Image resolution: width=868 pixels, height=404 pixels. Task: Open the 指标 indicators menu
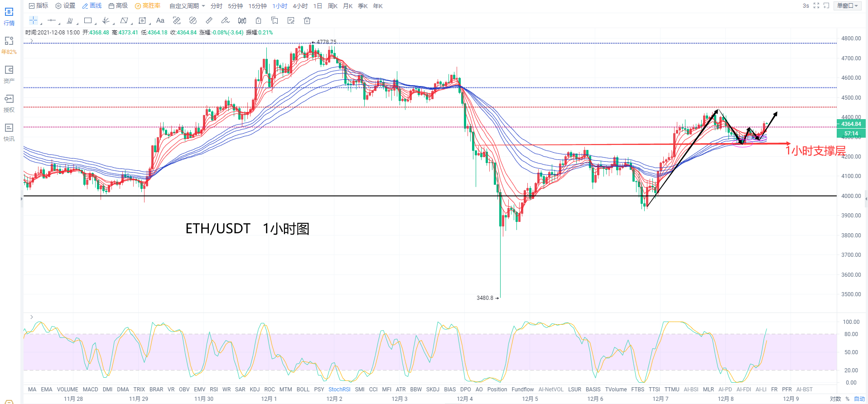tap(39, 6)
